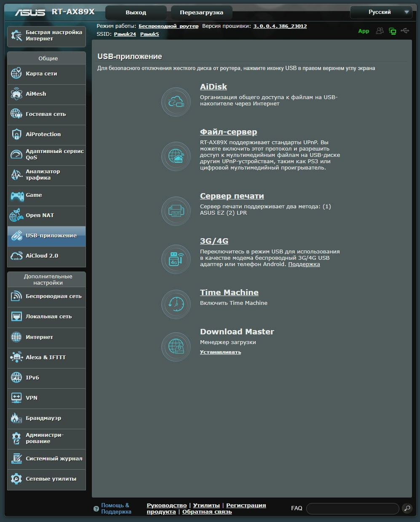Open the 3G/4G heading link
Viewport: 420px width, 522px height.
pyautogui.click(x=214, y=241)
